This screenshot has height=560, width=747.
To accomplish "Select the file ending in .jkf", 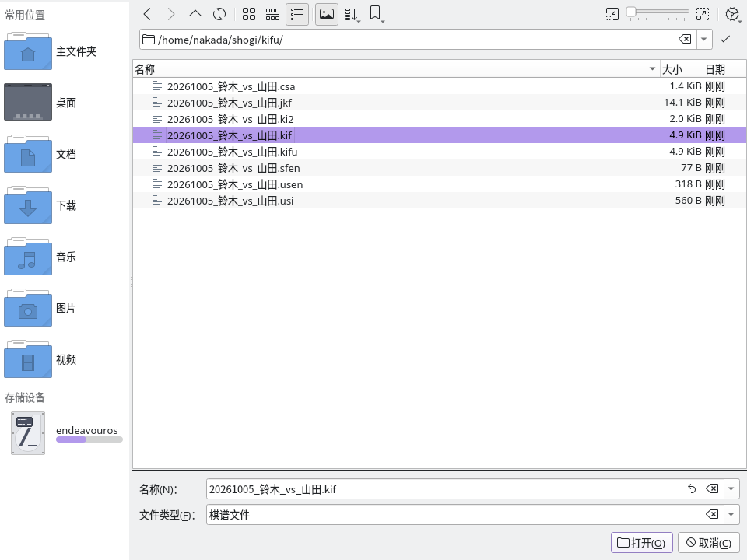I will 439,103.
